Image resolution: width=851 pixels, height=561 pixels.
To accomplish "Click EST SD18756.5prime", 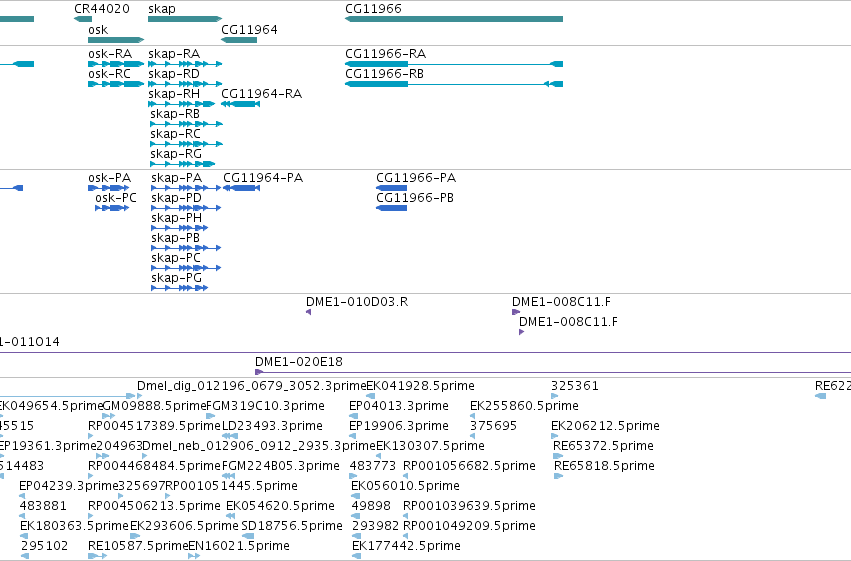I will 247,536.
